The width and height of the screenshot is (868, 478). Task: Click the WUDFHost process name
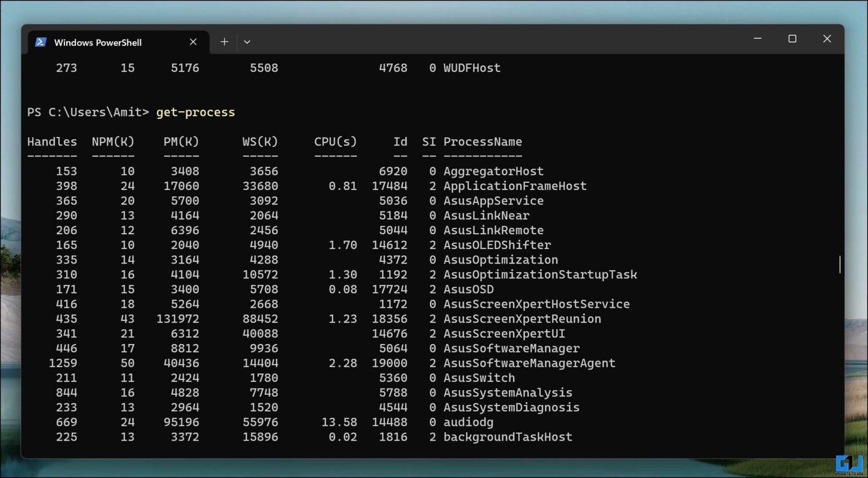pyautogui.click(x=472, y=68)
